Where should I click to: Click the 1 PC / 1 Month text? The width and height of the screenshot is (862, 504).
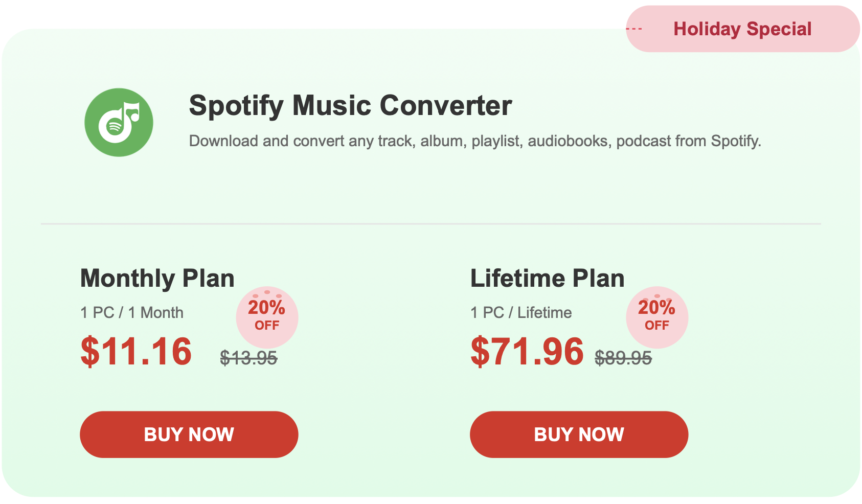(x=132, y=312)
